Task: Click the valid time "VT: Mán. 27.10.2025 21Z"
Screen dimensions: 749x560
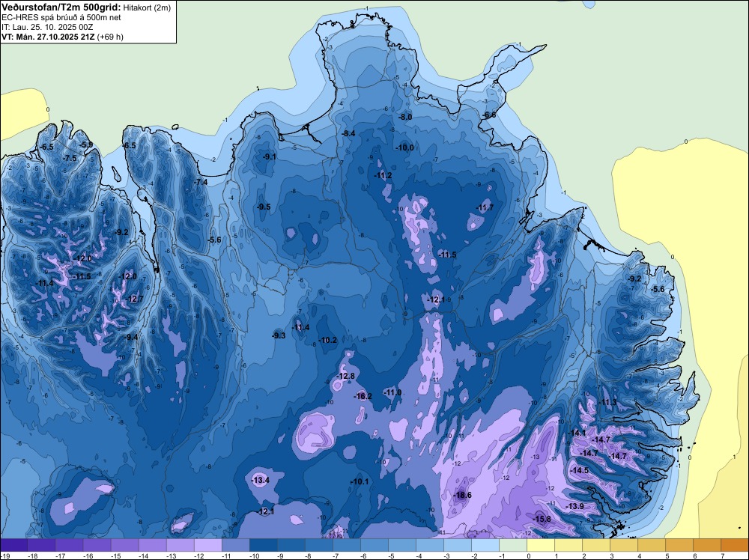Action: coord(48,37)
